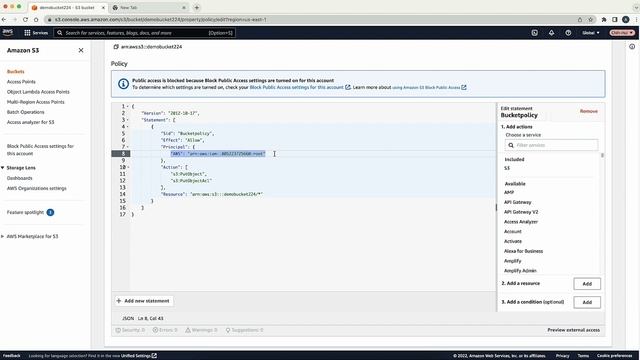Screen dimensions: 640x360
Task: Follow using Amazon S3 Block Public Access link
Action: coord(426,87)
